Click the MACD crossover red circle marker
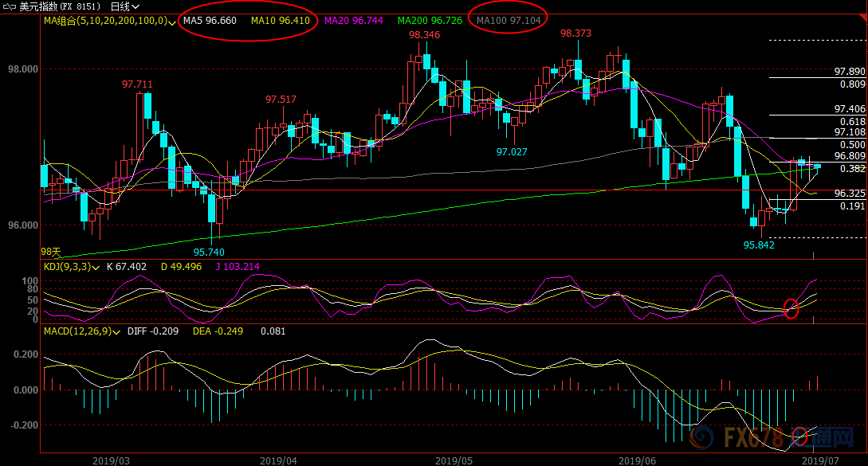The width and height of the screenshot is (868, 466). coord(800,436)
